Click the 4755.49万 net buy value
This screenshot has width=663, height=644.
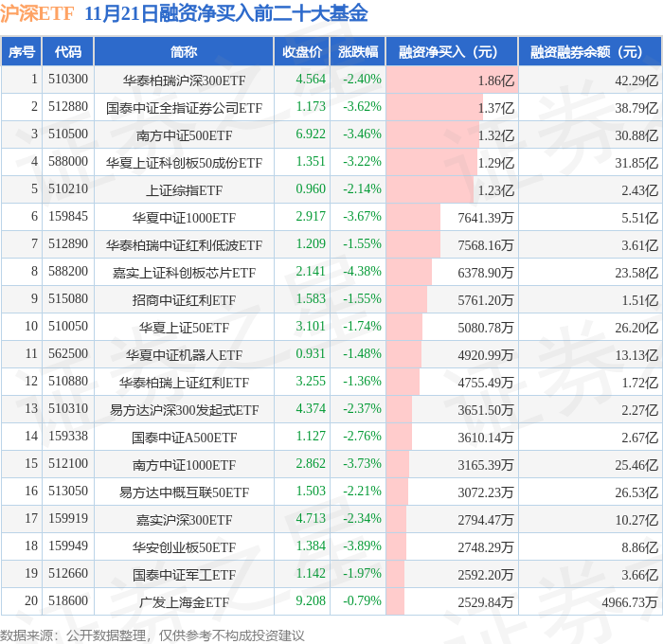click(x=485, y=383)
